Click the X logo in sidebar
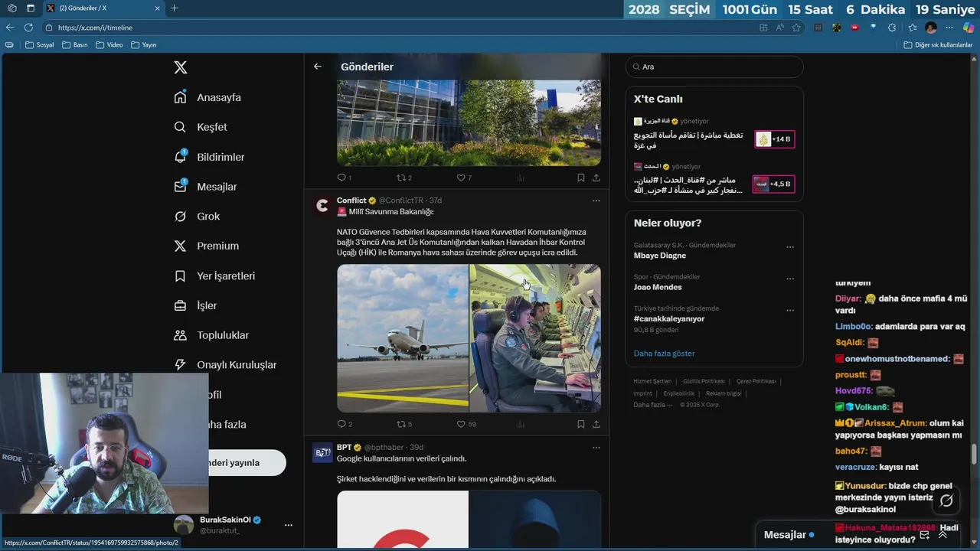The image size is (980, 551). pos(181,67)
